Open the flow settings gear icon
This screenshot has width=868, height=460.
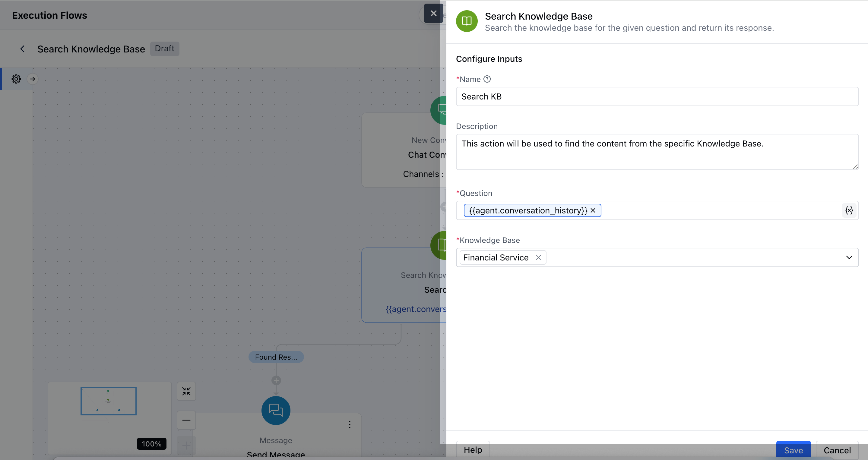[x=16, y=79]
